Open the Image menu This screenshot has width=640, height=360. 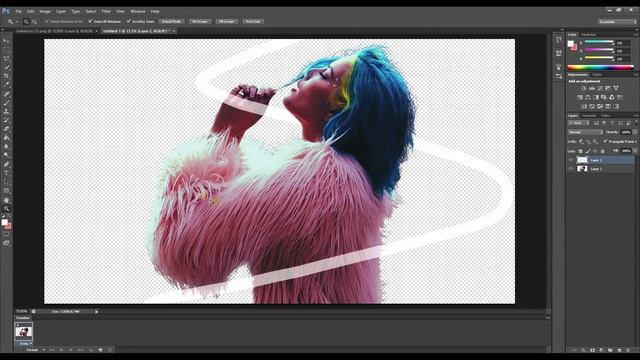pyautogui.click(x=45, y=11)
